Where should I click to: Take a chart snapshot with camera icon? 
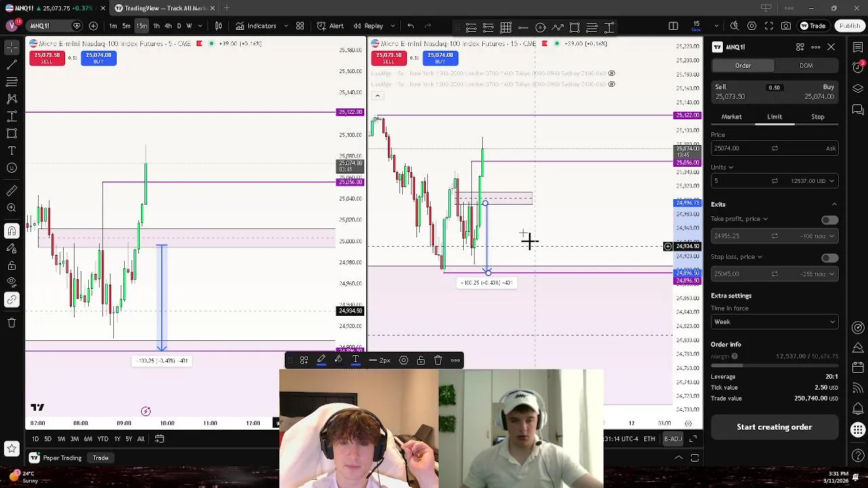click(x=786, y=26)
